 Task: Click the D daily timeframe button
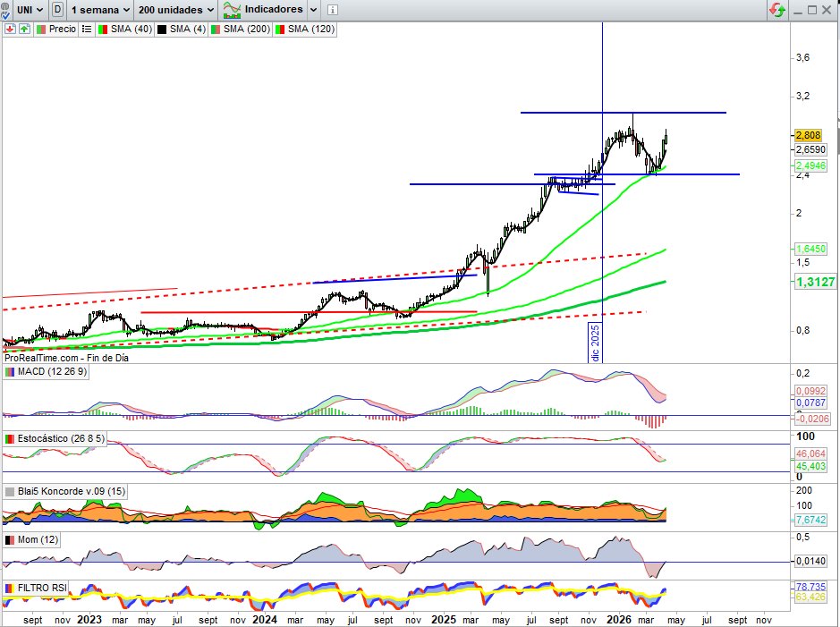tap(57, 10)
